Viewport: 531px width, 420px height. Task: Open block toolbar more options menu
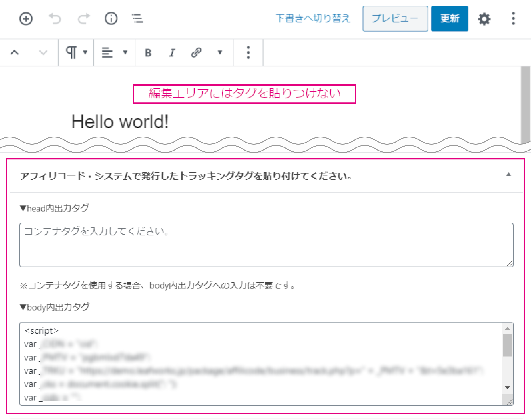(x=248, y=53)
